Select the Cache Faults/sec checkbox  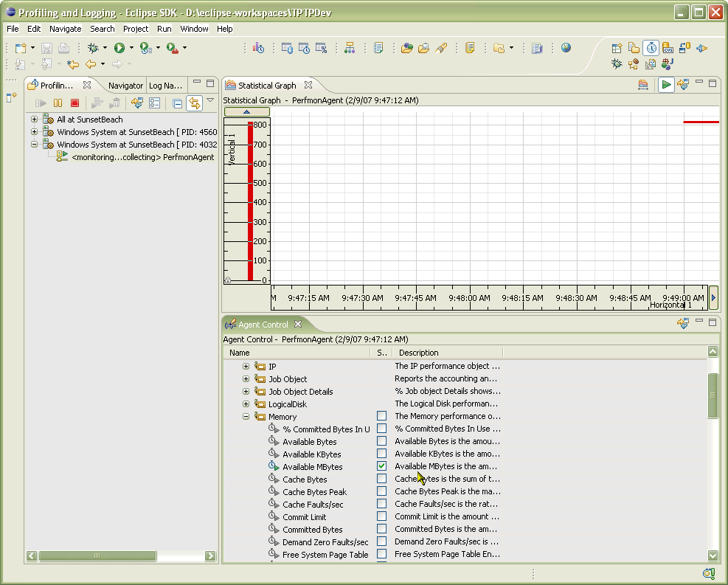[381, 503]
